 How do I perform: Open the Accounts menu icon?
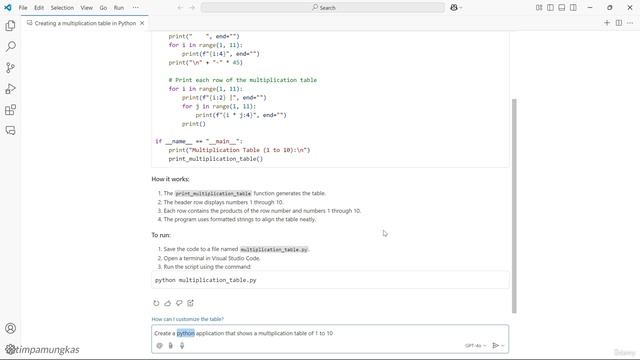click(11, 328)
